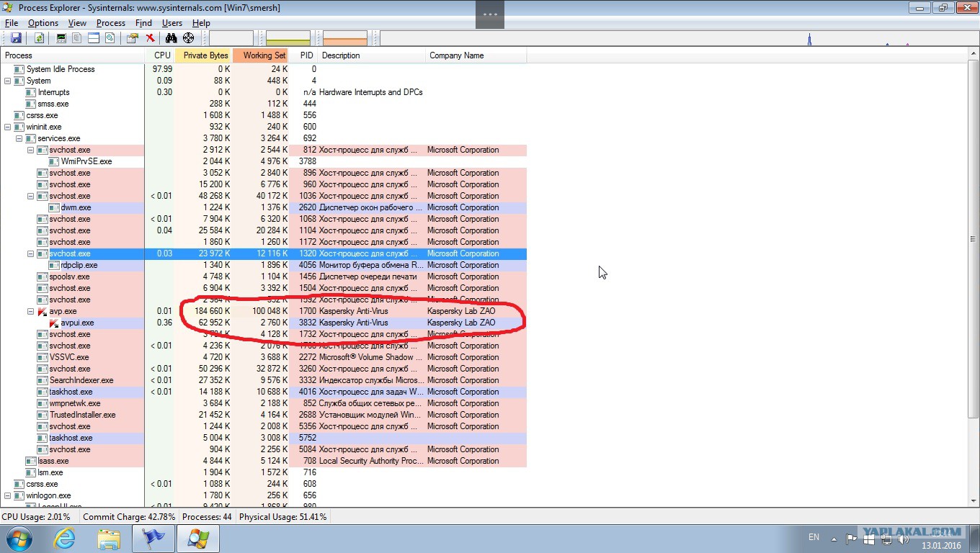
Task: Select the lsass.exe process row
Action: [264, 461]
